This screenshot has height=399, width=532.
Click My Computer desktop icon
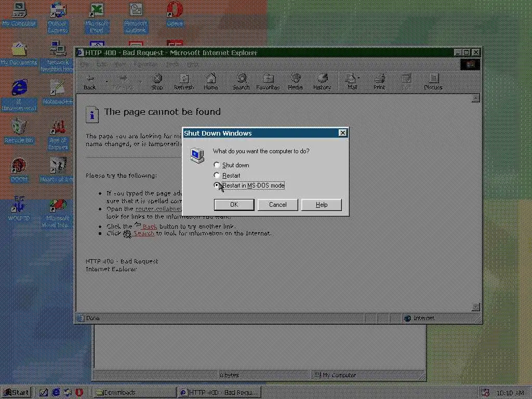[x=19, y=15]
